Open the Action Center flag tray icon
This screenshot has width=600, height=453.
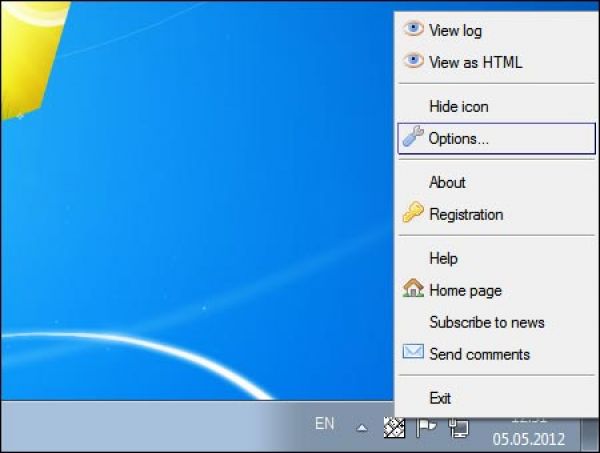point(426,427)
